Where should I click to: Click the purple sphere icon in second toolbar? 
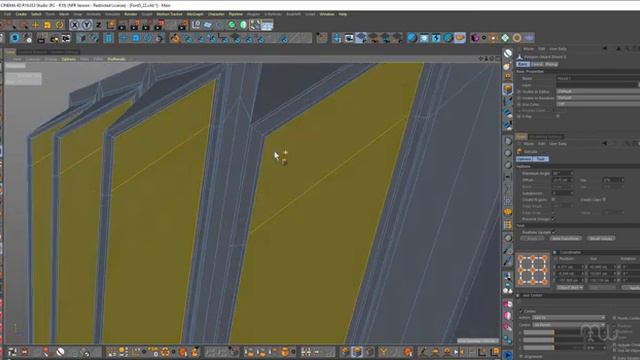[475, 38]
